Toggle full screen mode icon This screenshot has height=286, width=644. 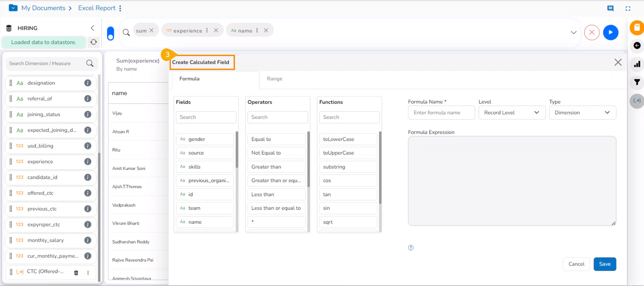[x=628, y=8]
